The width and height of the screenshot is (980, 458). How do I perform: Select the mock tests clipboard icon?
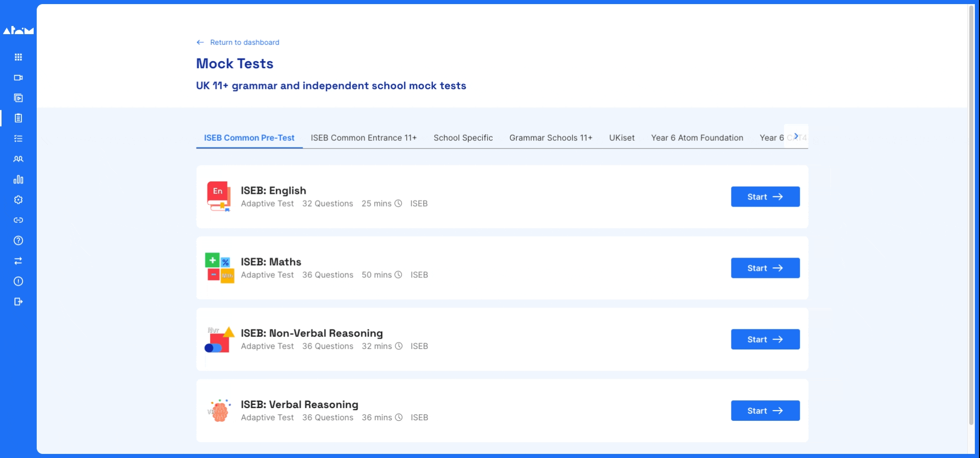click(x=18, y=118)
